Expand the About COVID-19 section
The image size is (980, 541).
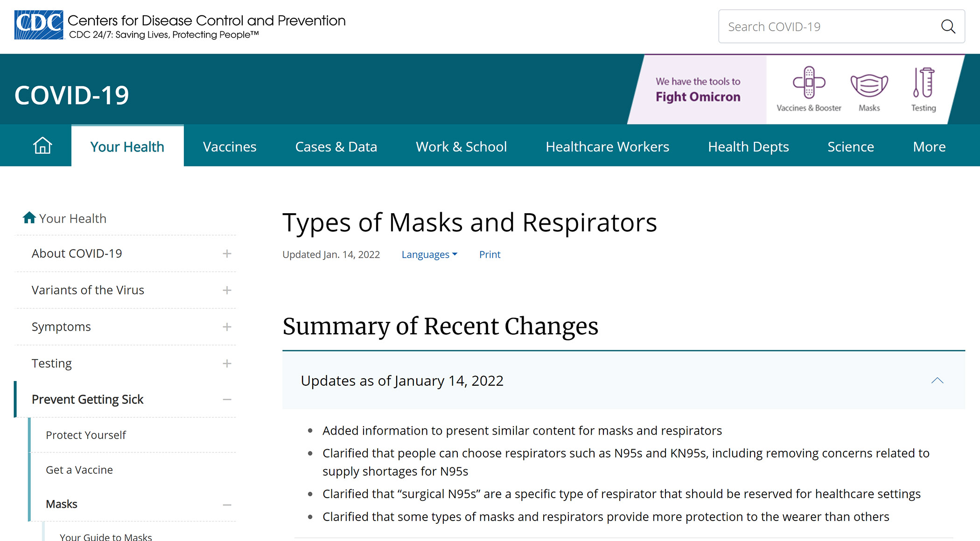(227, 254)
